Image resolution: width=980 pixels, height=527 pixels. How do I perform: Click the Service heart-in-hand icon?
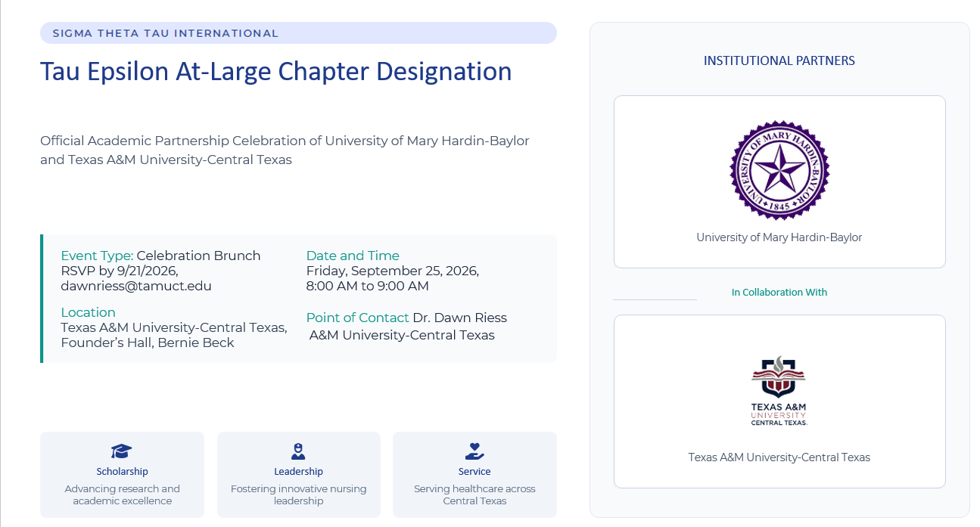pos(474,451)
